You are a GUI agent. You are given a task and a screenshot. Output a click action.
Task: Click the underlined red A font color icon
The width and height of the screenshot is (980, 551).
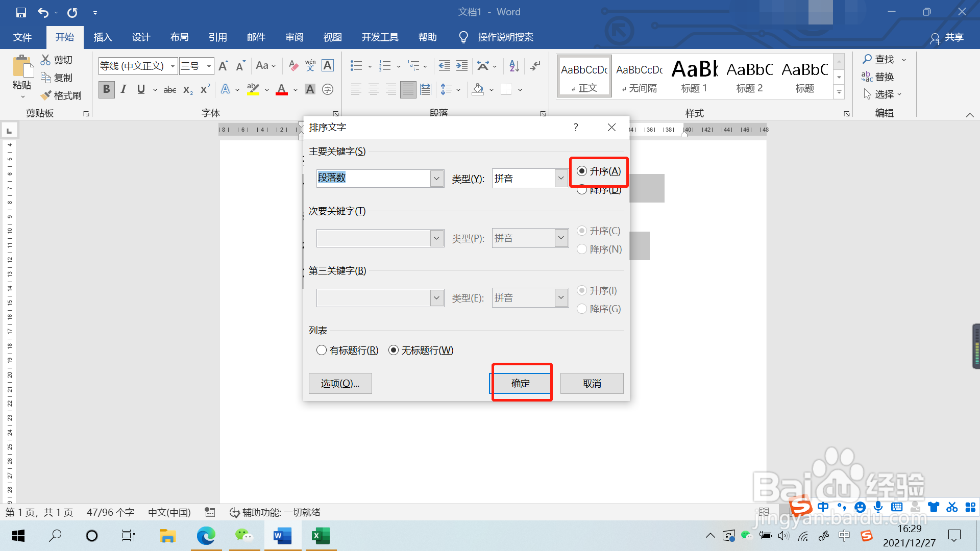click(x=282, y=90)
